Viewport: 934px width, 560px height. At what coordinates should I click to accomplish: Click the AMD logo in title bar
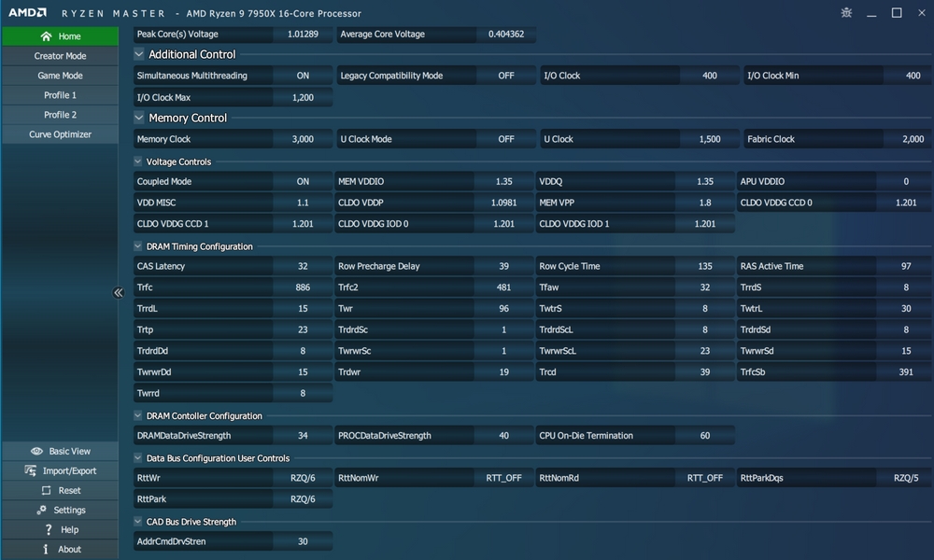27,12
